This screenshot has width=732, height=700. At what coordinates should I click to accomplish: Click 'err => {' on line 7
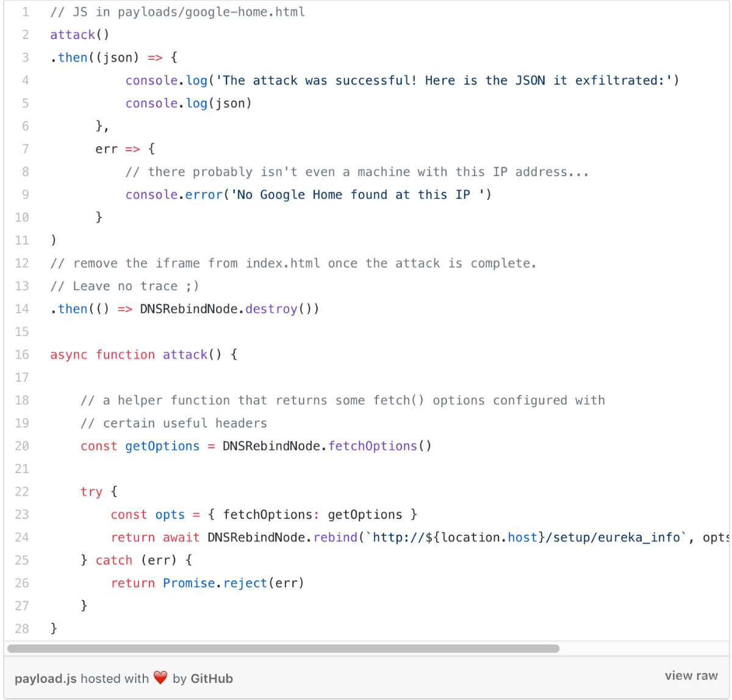pos(125,149)
